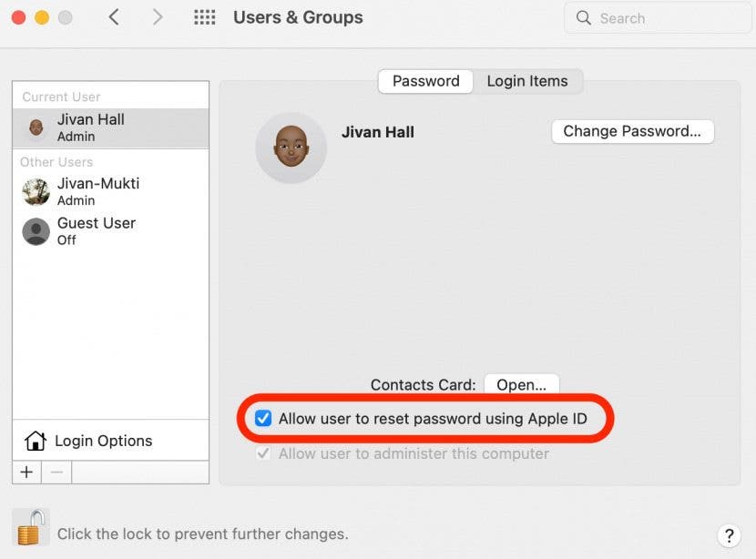Image resolution: width=756 pixels, height=559 pixels.
Task: Select the Password tab
Action: 424,81
